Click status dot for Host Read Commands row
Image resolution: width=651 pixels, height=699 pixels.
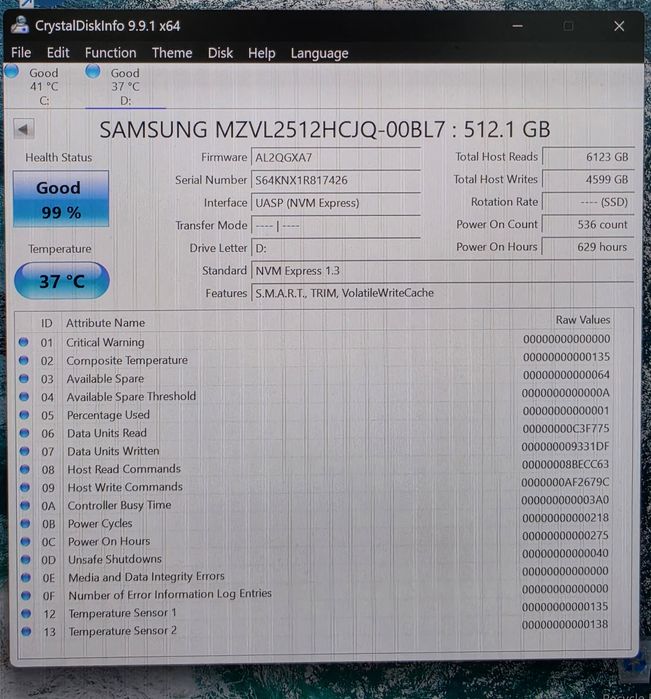click(25, 469)
